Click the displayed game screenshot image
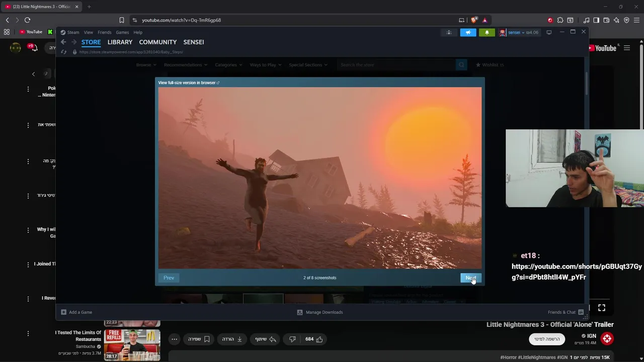Viewport: 644px width, 362px height. 320,178
